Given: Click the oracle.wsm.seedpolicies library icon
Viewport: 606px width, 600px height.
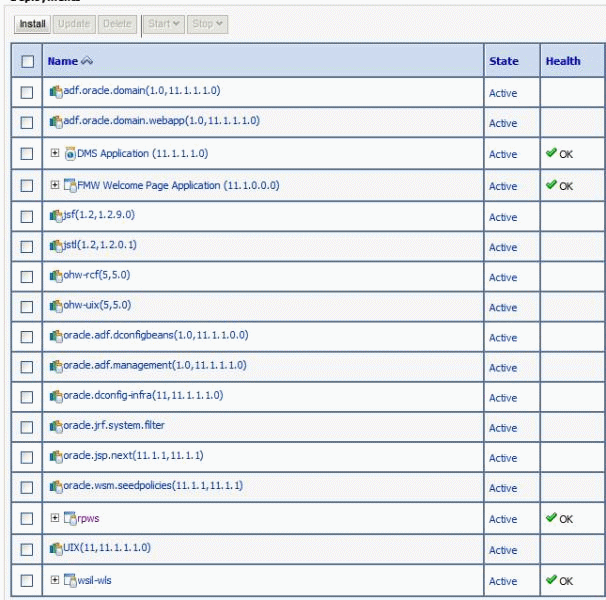Looking at the screenshot, I should [x=56, y=487].
